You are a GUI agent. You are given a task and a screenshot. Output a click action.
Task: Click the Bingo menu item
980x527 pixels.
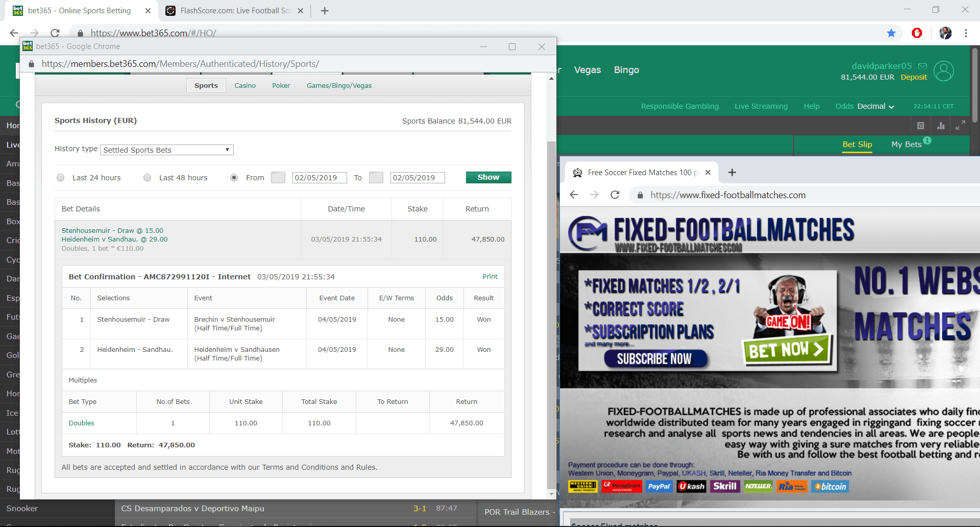[x=626, y=70]
